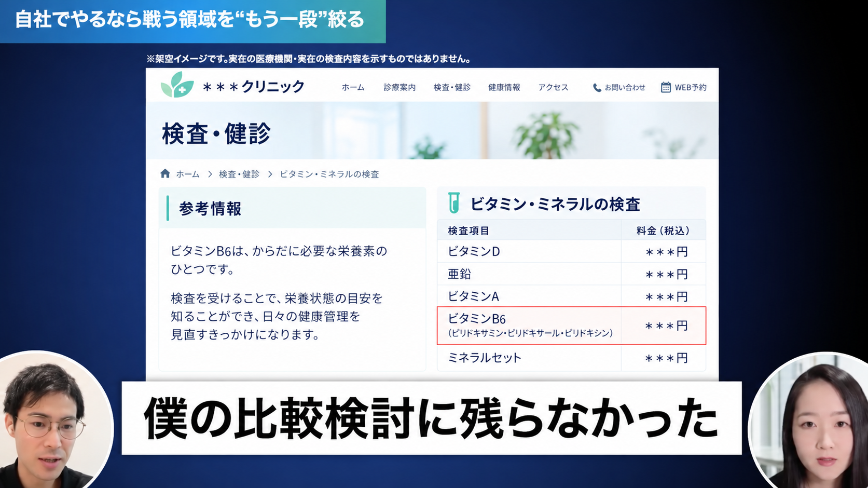Open the ホーム nav menu item
This screenshot has height=488, width=868.
click(x=353, y=87)
